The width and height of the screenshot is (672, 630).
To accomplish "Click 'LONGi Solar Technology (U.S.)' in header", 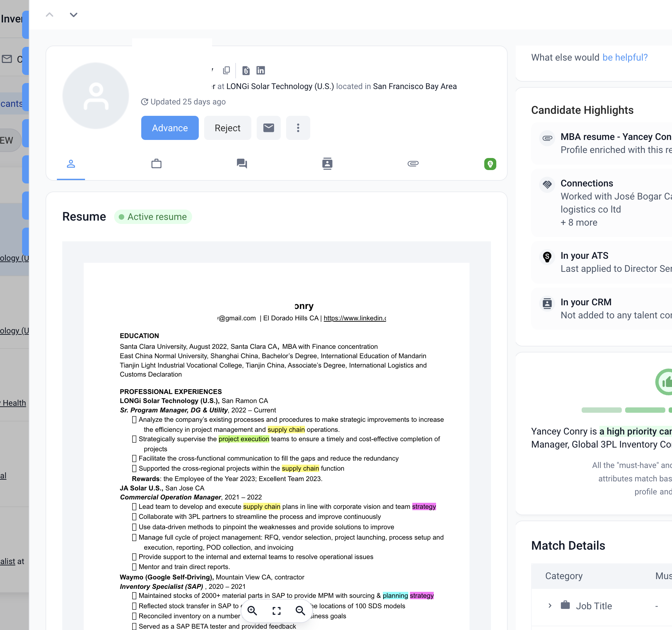I will point(280,86).
